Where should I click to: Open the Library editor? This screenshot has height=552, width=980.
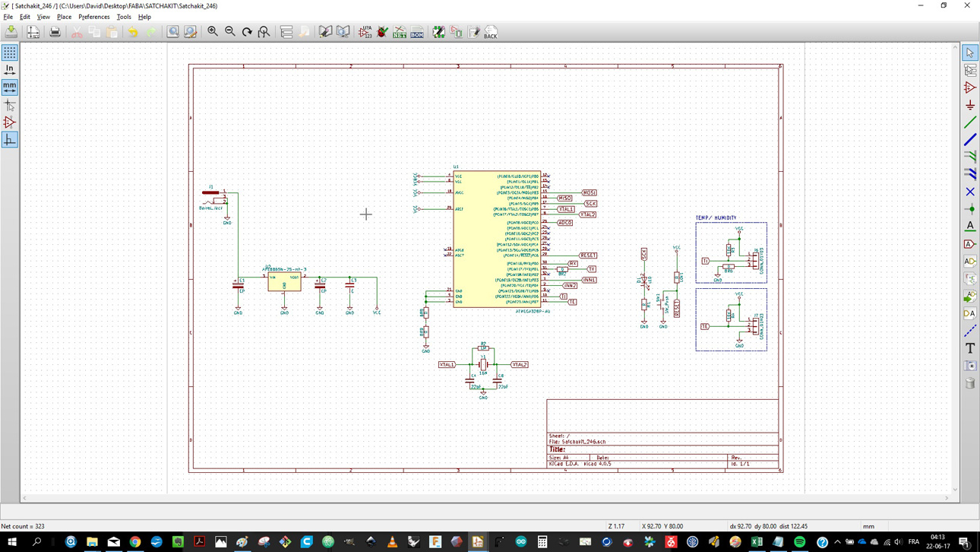326,32
